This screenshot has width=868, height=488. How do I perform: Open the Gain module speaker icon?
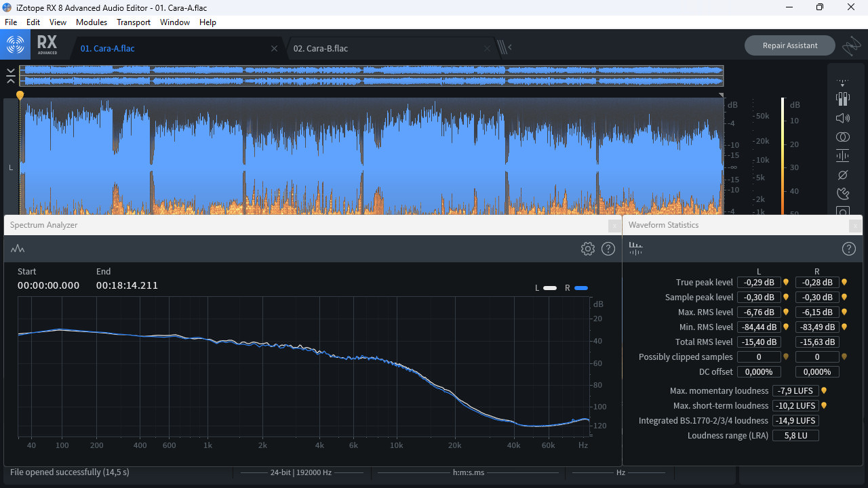(842, 118)
